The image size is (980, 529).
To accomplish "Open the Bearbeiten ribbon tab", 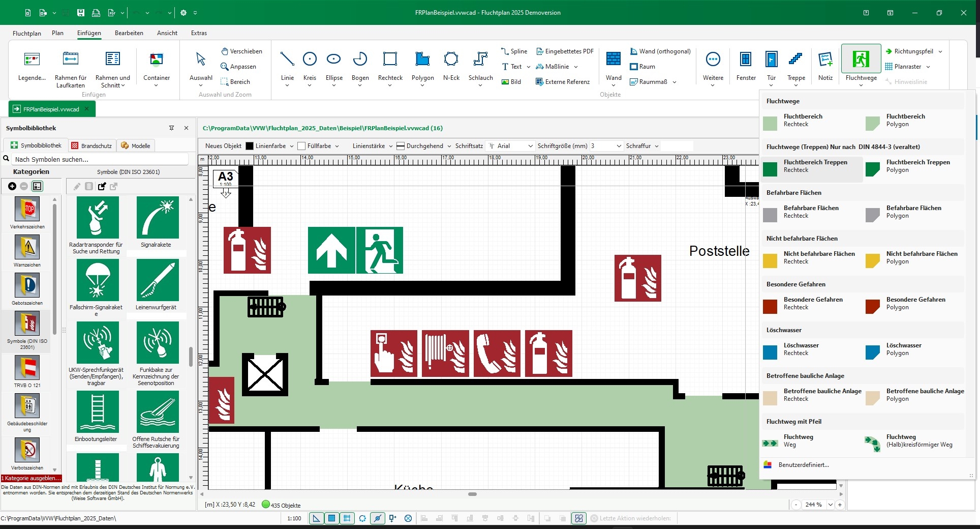I will (x=129, y=33).
